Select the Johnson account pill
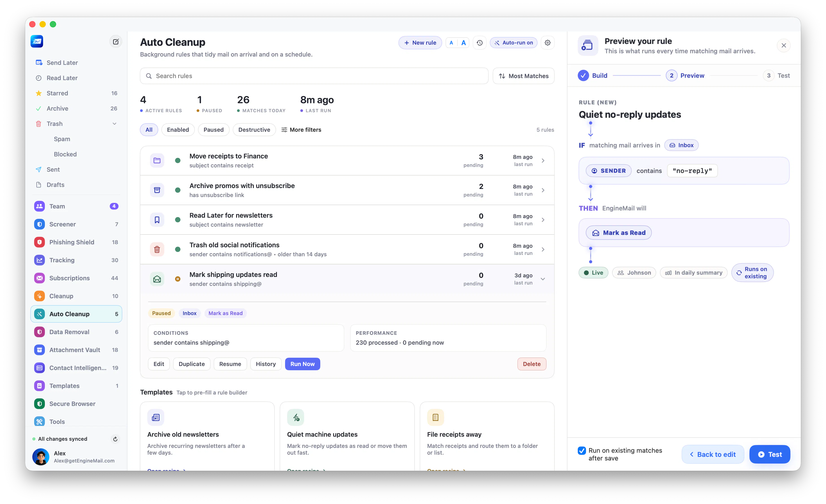The height and width of the screenshot is (504, 826). point(634,273)
